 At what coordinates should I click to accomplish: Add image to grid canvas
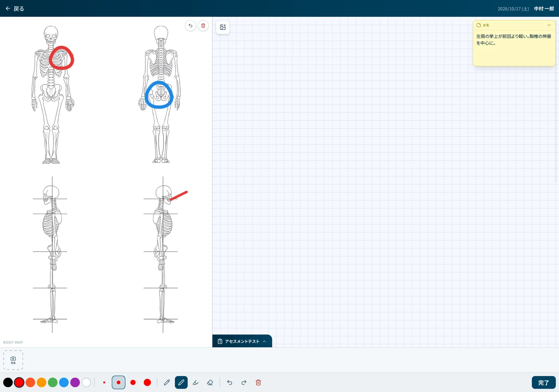(223, 27)
